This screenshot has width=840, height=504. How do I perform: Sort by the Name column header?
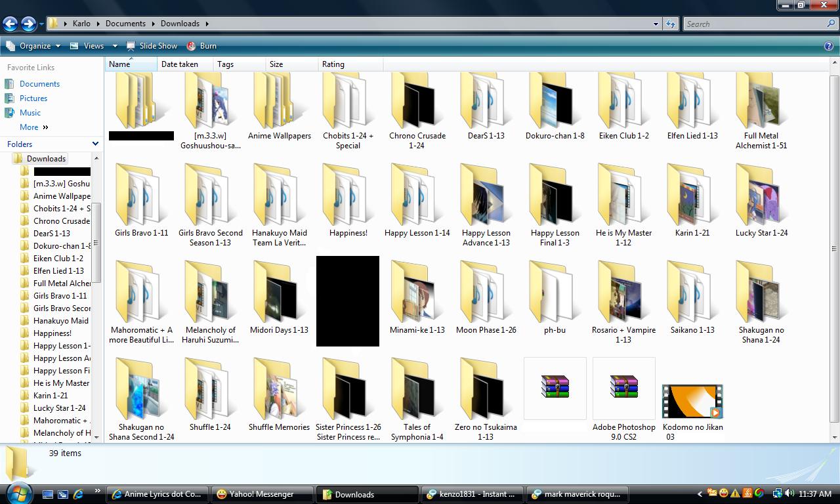click(x=131, y=64)
